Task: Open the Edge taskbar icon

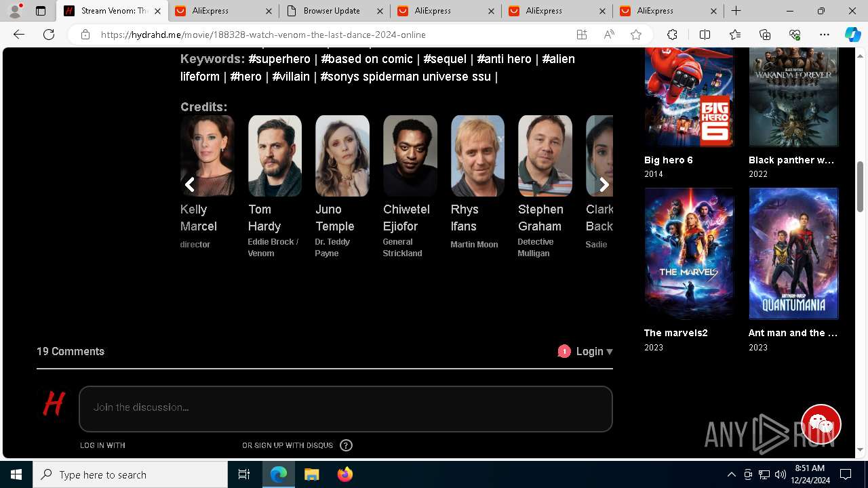Action: tap(279, 474)
